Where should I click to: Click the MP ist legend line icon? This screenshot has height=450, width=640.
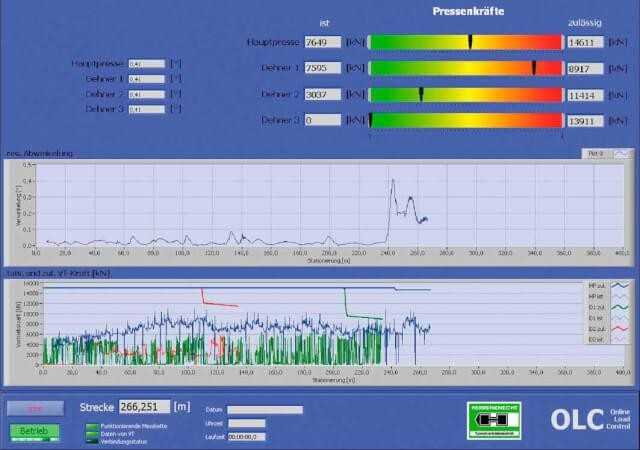pyautogui.click(x=620, y=295)
